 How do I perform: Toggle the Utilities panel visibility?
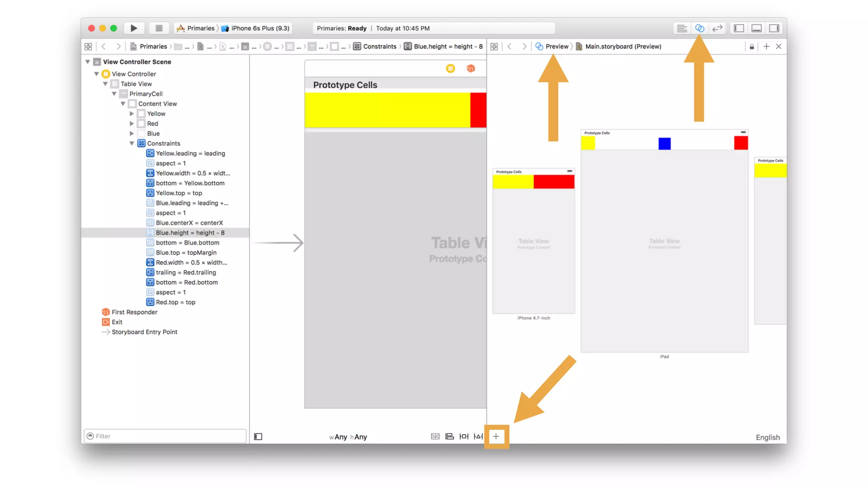tap(774, 28)
